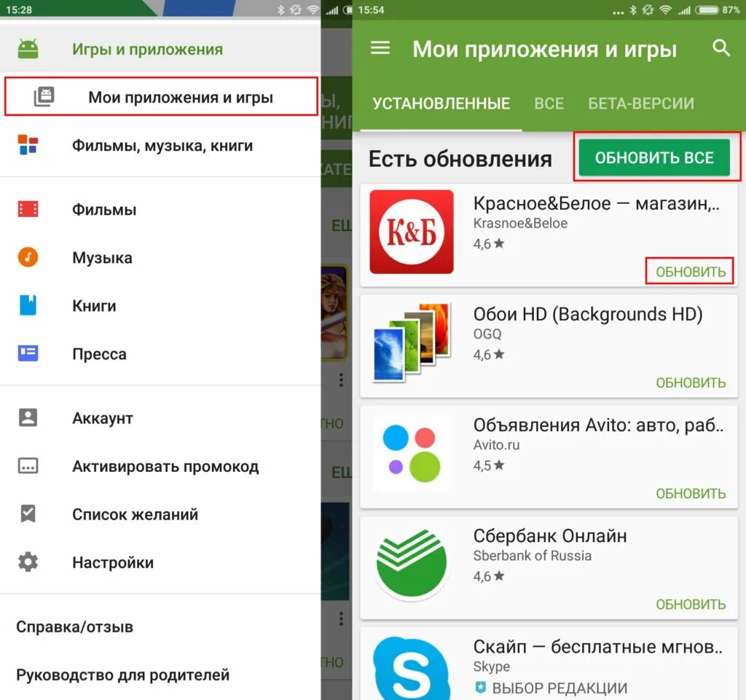Open Мои приложения и игры menu item

point(161,97)
